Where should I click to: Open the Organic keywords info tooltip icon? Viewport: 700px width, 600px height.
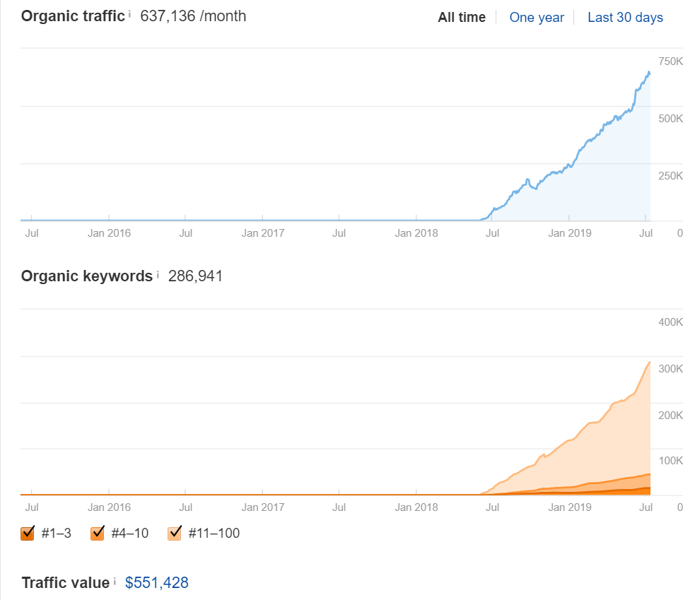[158, 274]
